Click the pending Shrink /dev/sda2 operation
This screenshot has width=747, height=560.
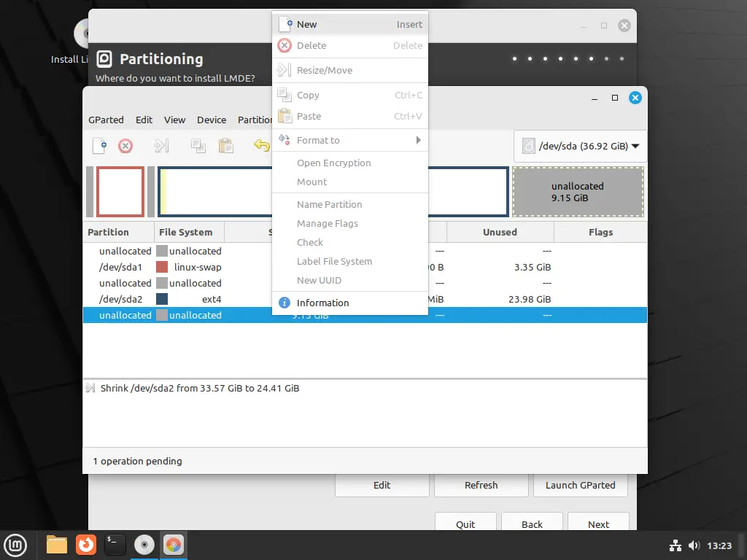(x=200, y=388)
